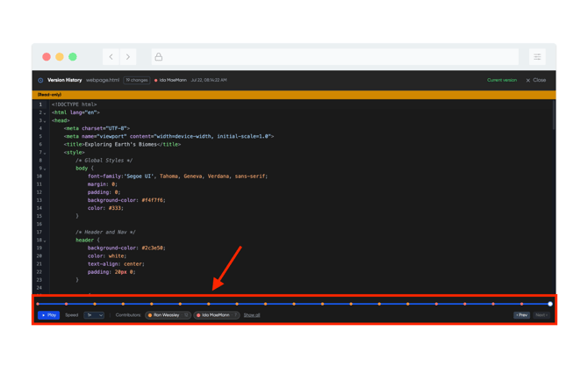Select the first marker on the version timeline
The image size is (588, 367).
38,304
